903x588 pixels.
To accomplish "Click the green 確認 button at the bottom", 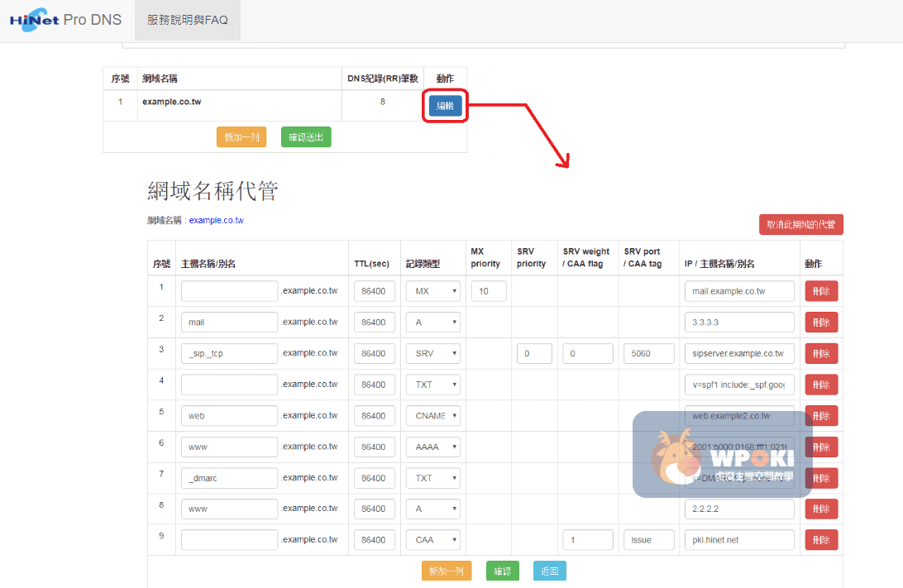I will 502,571.
